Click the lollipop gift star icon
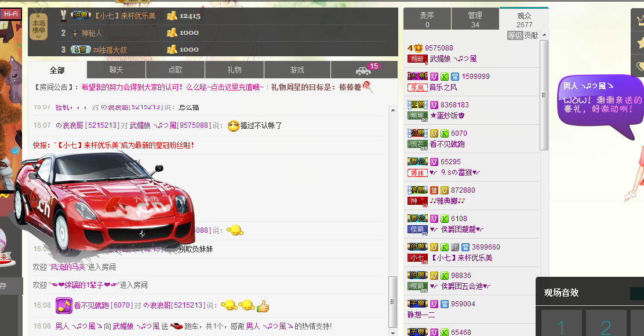The height and width of the screenshot is (336, 644). (x=367, y=87)
